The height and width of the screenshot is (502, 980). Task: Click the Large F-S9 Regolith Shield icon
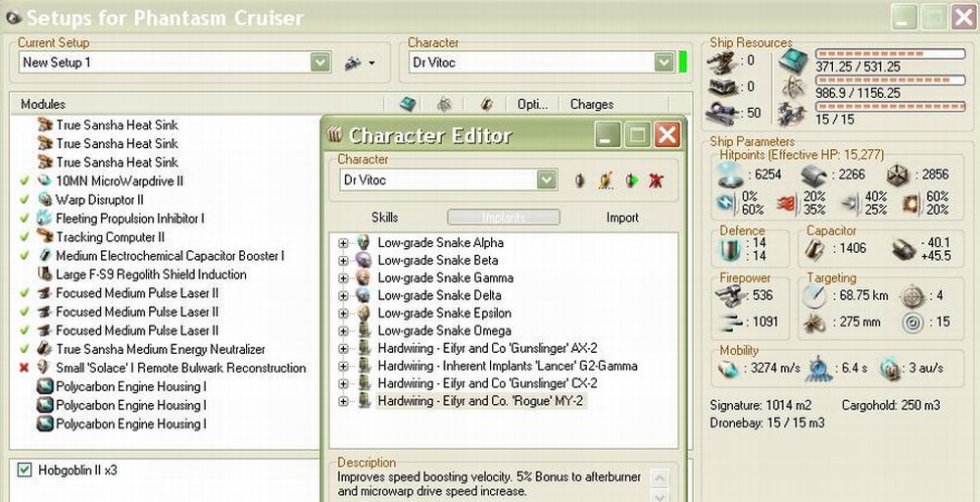coord(44,275)
